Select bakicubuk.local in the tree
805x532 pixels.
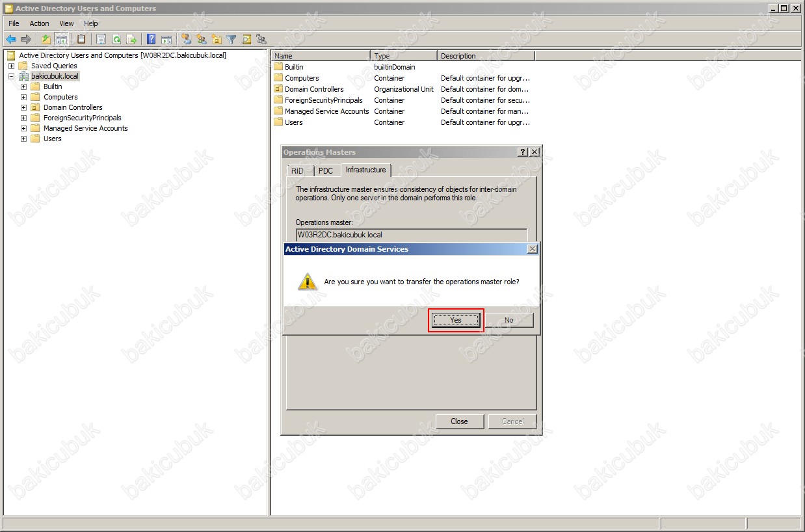point(55,76)
